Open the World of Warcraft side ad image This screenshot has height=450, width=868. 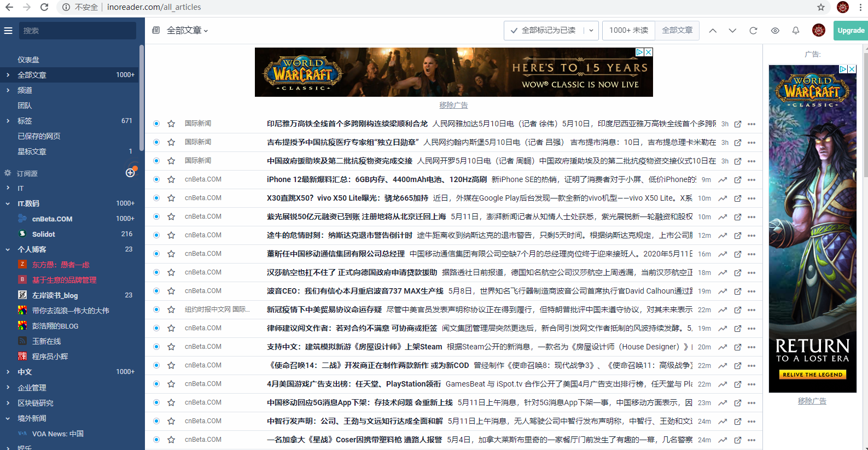[812, 229]
